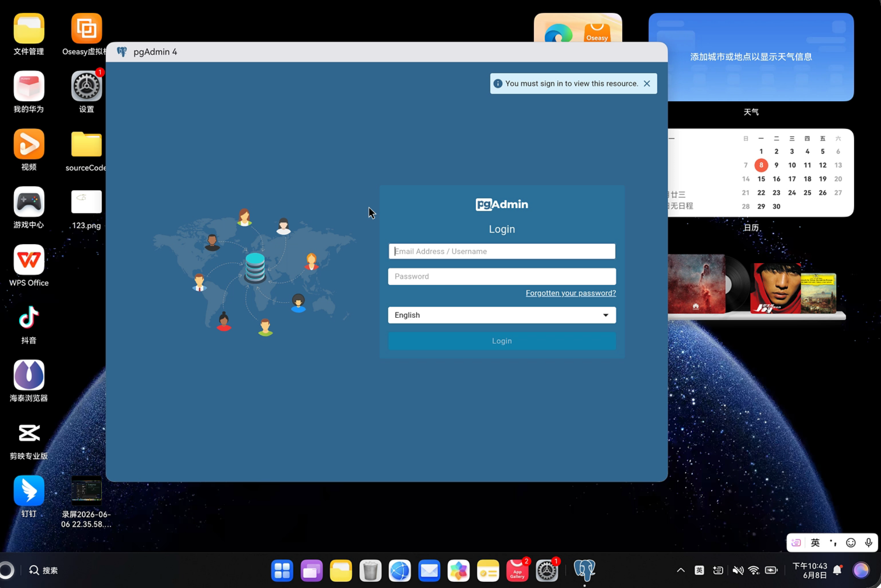The width and height of the screenshot is (881, 588).
Task: Open the yellow notes dock icon
Action: point(488,571)
